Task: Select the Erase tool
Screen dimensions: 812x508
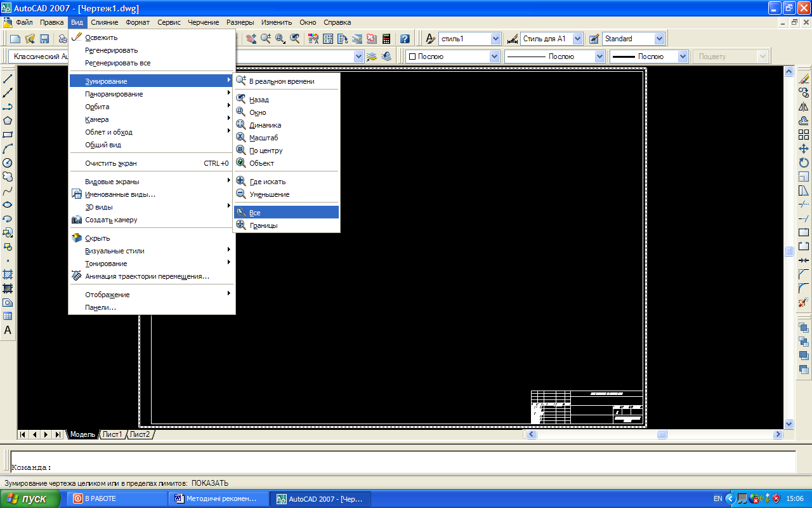Action: point(804,79)
